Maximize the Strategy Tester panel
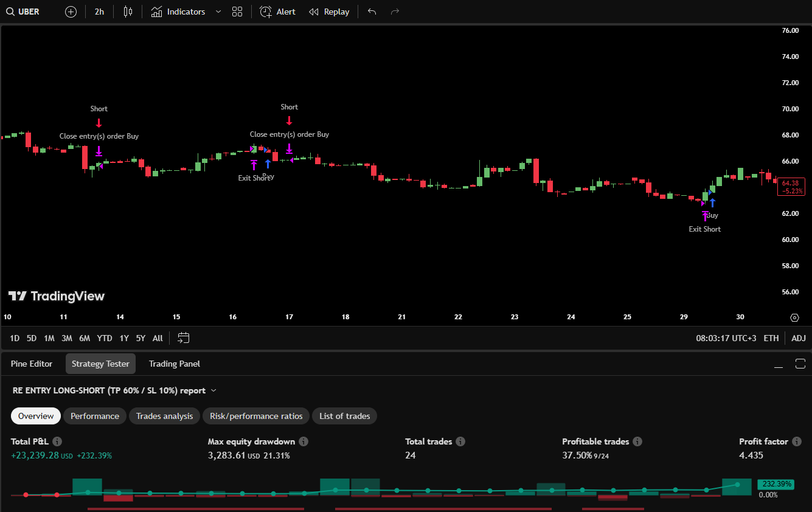 point(800,364)
